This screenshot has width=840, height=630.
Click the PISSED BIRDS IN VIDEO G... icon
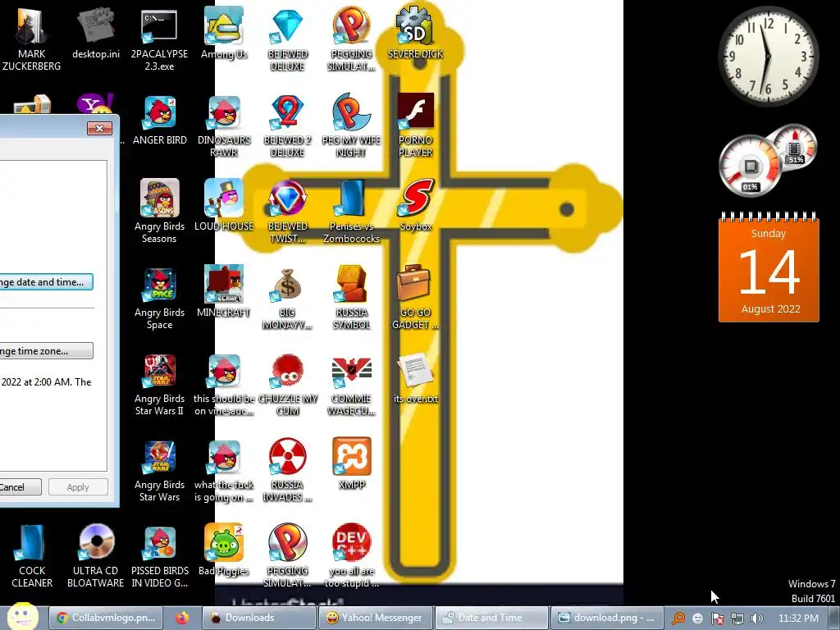click(159, 557)
